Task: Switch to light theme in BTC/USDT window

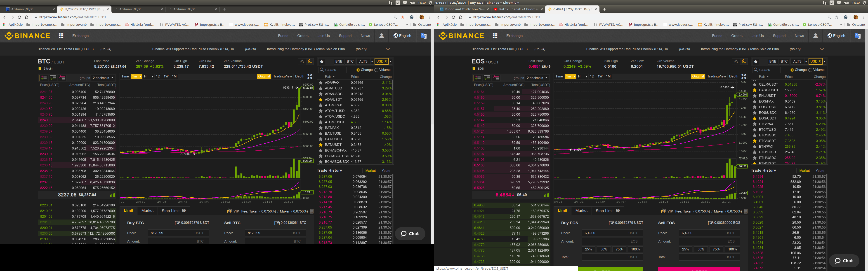Action: pos(302,61)
